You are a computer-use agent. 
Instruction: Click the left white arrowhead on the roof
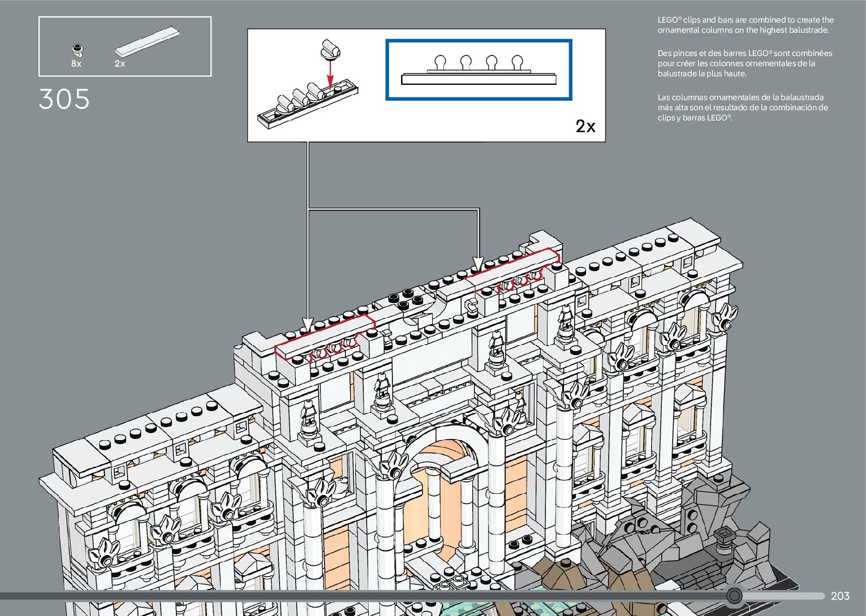308,326
